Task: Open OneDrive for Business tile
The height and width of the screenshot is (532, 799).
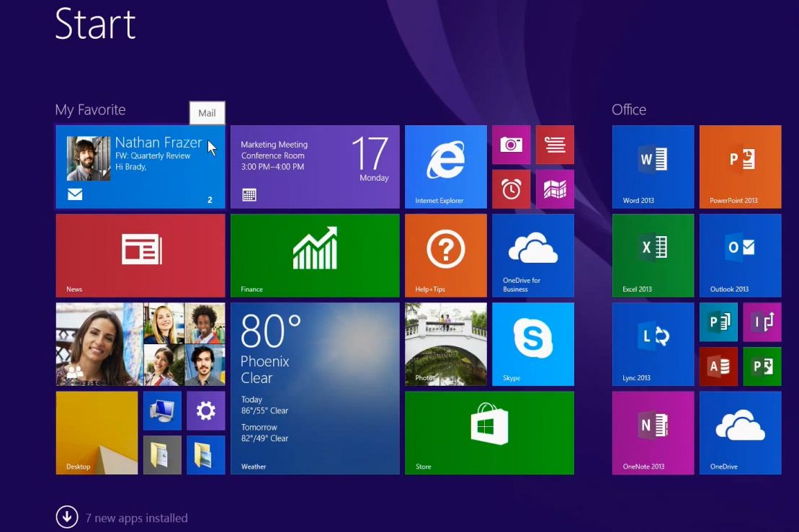Action: [533, 256]
